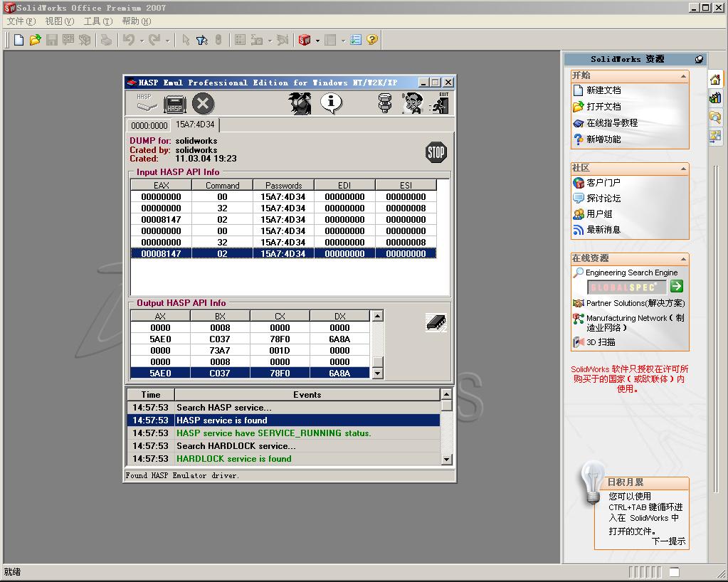Open the 客户门户 link
The image size is (728, 582).
click(603, 182)
